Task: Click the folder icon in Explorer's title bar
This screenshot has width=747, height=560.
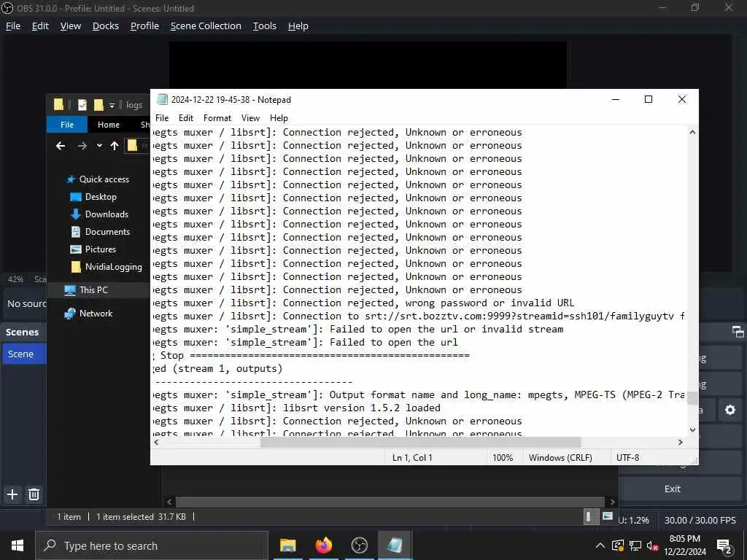Action: (58, 105)
